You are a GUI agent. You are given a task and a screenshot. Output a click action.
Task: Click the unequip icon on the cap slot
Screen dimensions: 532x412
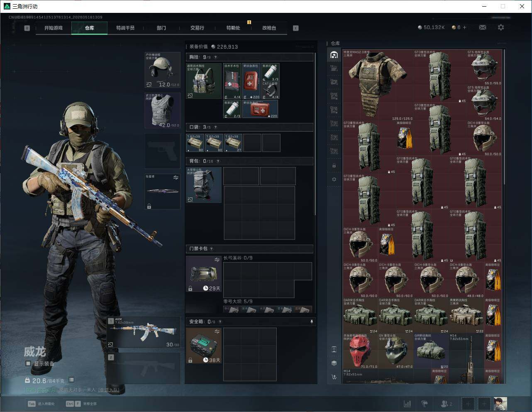(149, 85)
